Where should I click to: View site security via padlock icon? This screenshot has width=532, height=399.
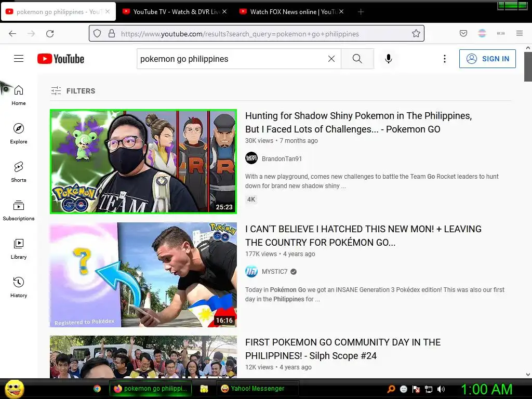(x=112, y=34)
